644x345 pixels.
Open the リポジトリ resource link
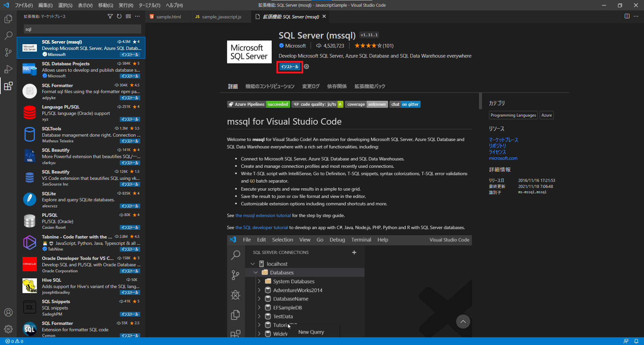pos(497,146)
